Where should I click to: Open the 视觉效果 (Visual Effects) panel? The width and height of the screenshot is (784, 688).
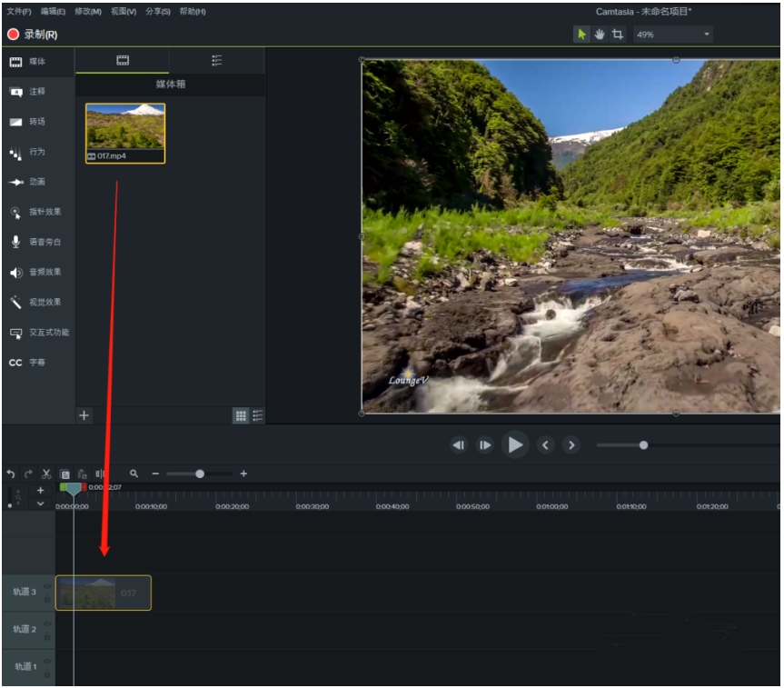pos(41,302)
